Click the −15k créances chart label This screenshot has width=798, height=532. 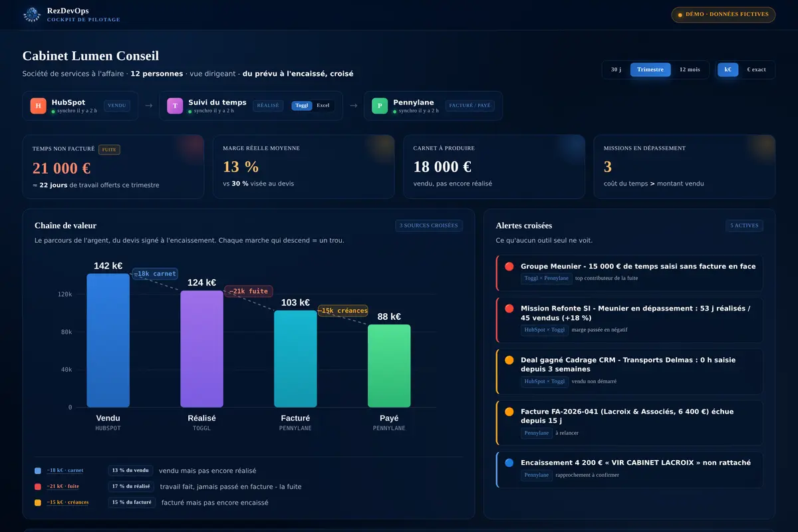[343, 311]
